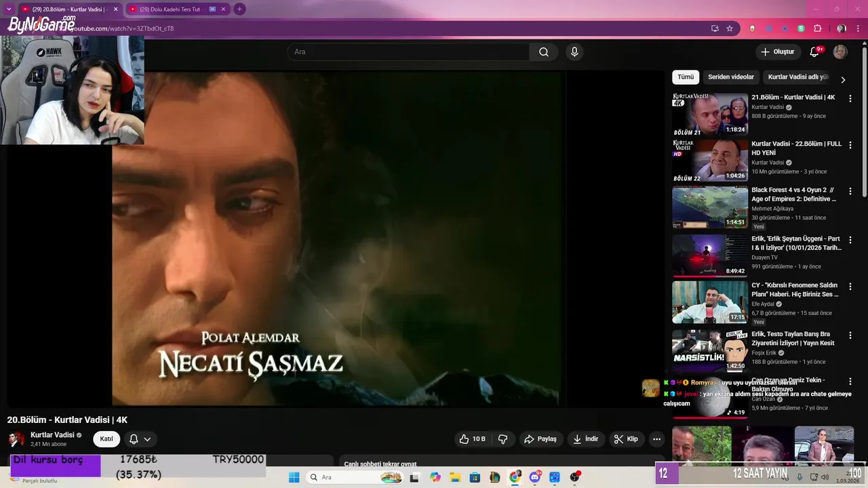
Task: Open options menu for Erlik Şeytan Üçgeni
Action: (850, 240)
